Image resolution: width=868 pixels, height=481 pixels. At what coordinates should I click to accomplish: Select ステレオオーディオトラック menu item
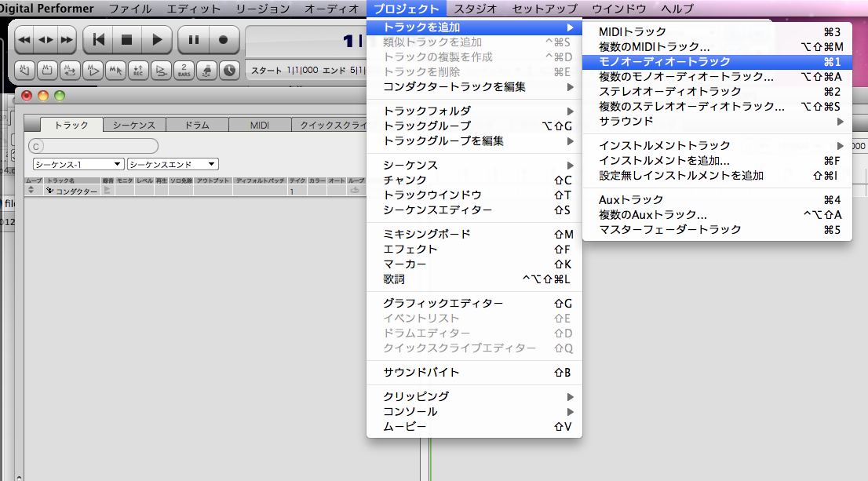717,91
